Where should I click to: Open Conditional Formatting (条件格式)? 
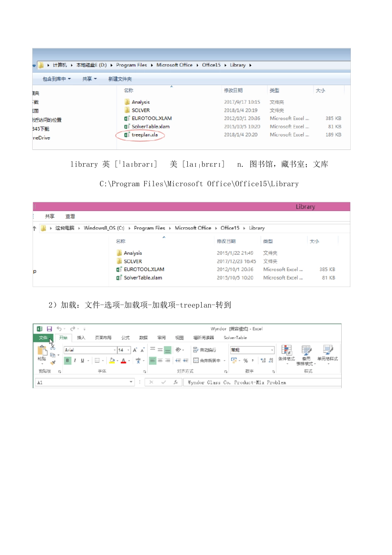click(286, 355)
